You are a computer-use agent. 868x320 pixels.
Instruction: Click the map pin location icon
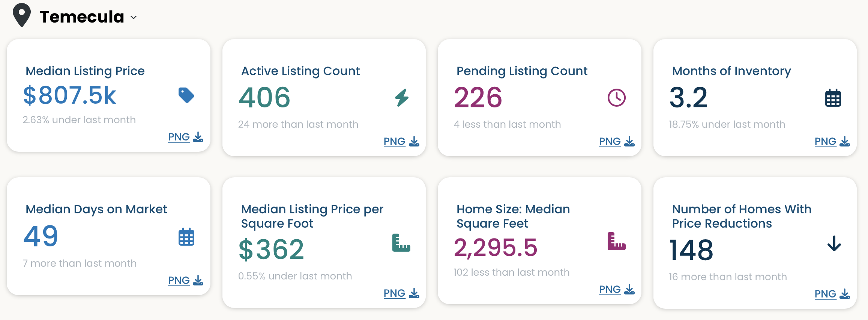(x=22, y=15)
